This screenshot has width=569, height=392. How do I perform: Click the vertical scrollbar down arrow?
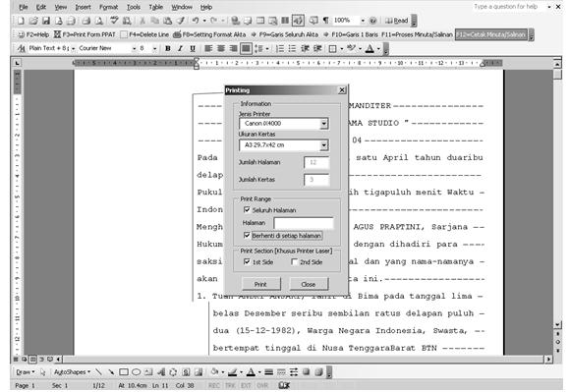558,325
